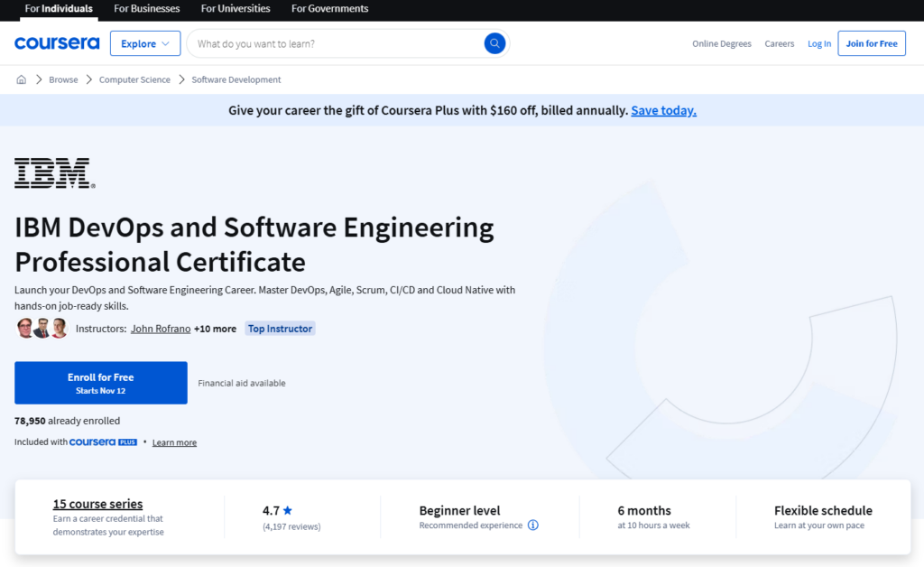Click the star rating icon beside 4.7
Viewport: 924px width, 567px height.
[x=288, y=510]
